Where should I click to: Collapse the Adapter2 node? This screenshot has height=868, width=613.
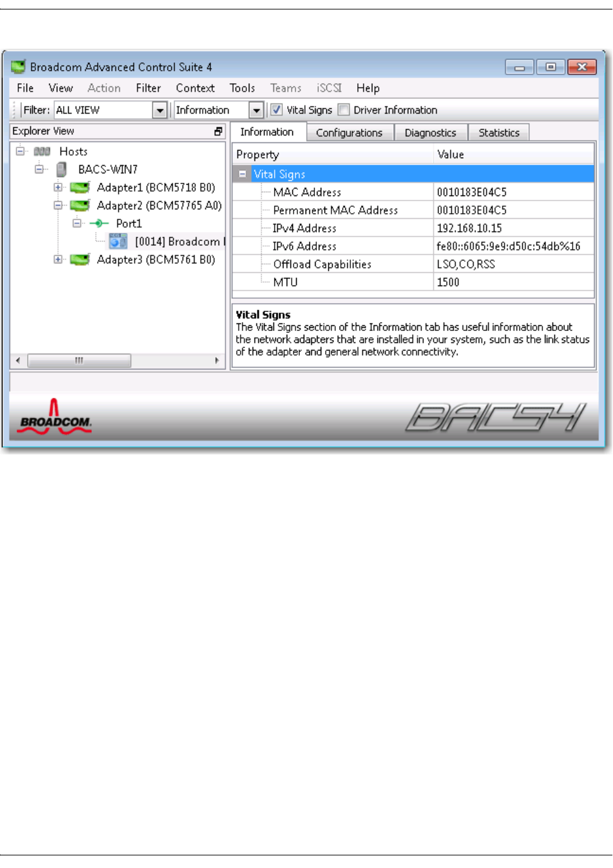pos(58,205)
